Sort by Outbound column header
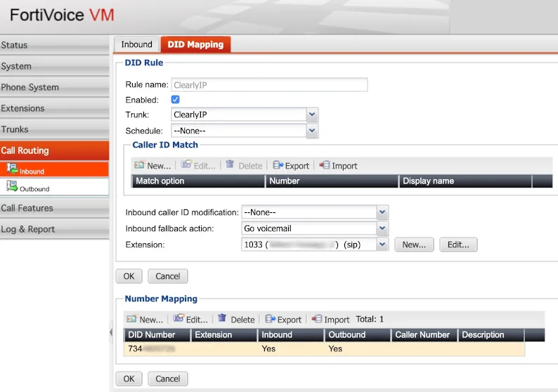The height and width of the screenshot is (392, 558). point(357,334)
